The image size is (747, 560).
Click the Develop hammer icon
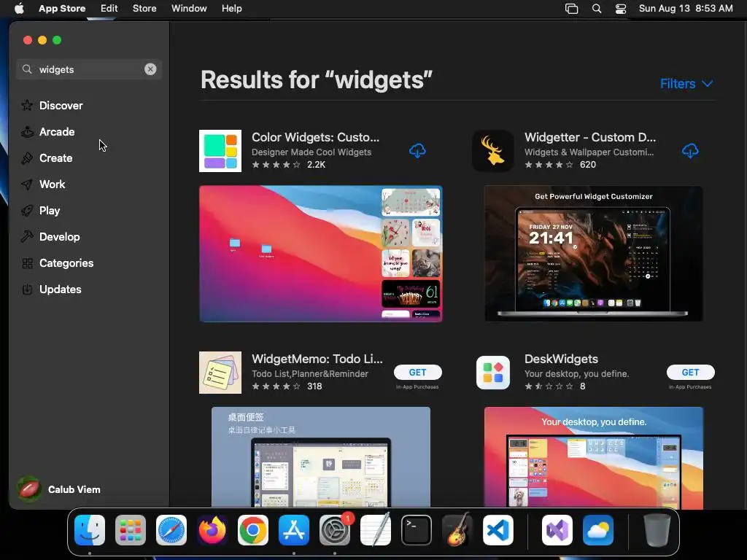pos(27,236)
